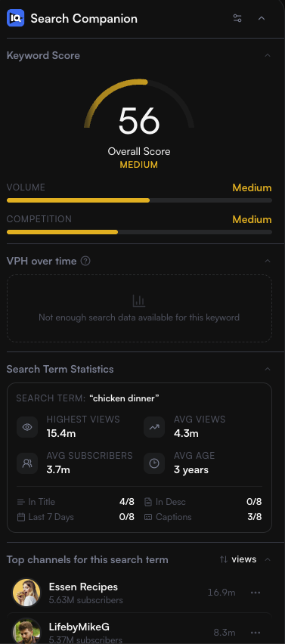Click the Search Companion IQ logo
Image resolution: width=285 pixels, height=644 pixels.
[x=16, y=18]
